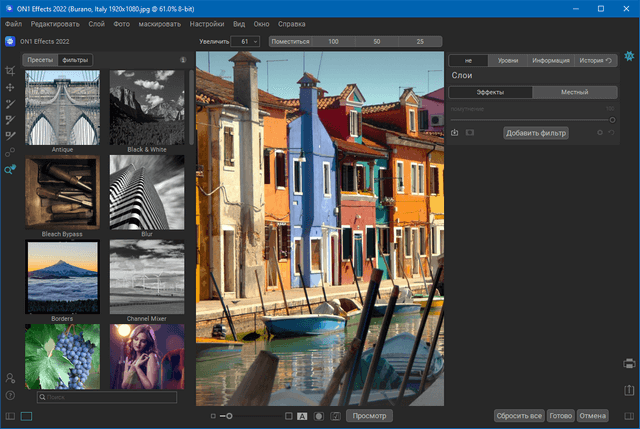Image resolution: width=640 pixels, height=429 pixels.
Task: Toggle the mask view circle icon below image
Action: [319, 415]
